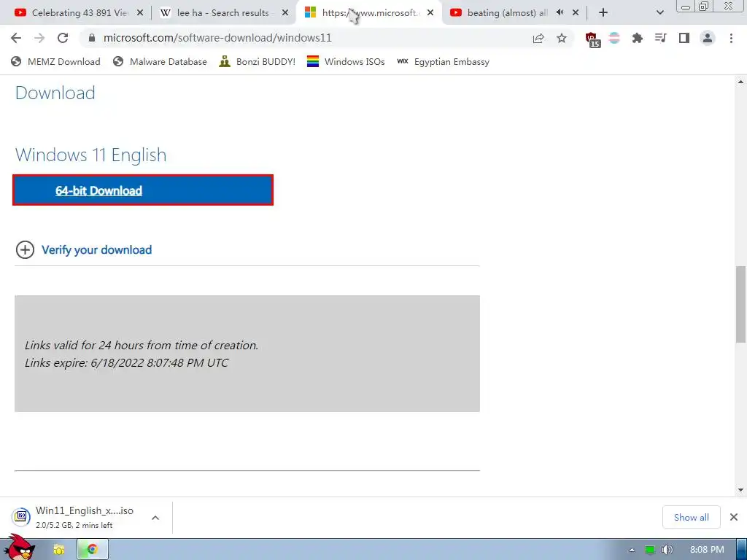Open the Extensions puzzle piece menu
Screen dimensions: 747x560
point(637,38)
